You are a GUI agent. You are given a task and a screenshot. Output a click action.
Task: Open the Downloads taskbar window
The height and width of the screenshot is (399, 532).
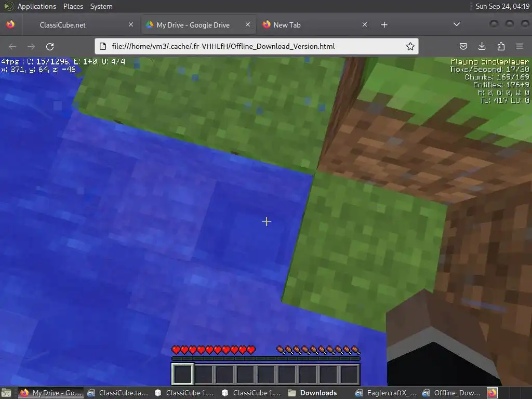312,393
